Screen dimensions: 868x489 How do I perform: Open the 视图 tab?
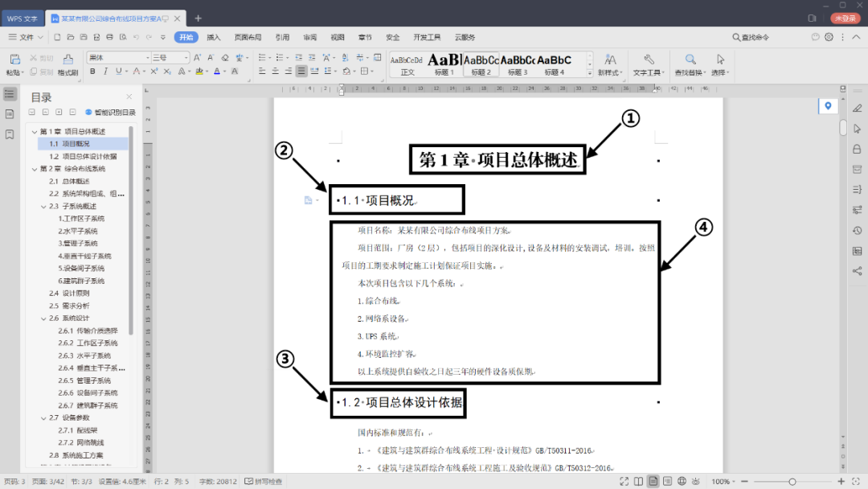(x=338, y=37)
